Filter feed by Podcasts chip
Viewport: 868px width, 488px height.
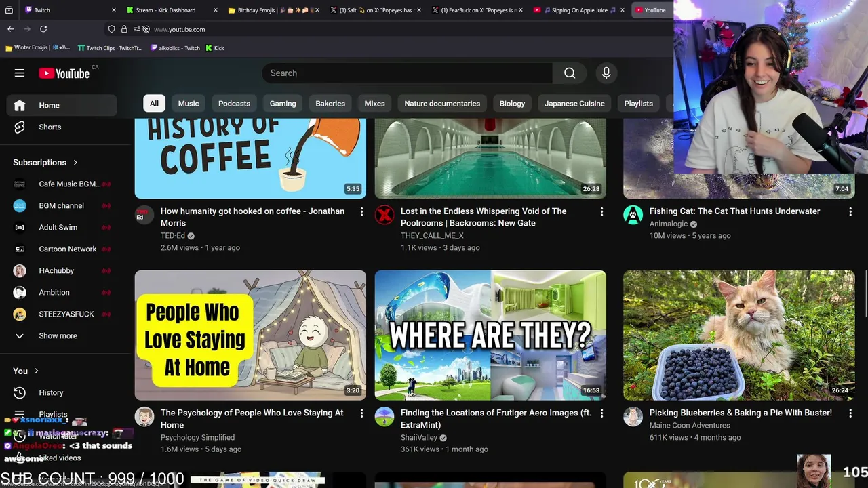tap(234, 104)
